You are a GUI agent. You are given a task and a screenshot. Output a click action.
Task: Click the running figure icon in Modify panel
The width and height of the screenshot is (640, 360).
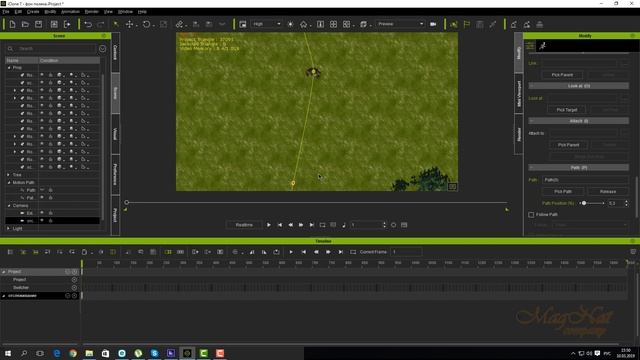coord(542,46)
